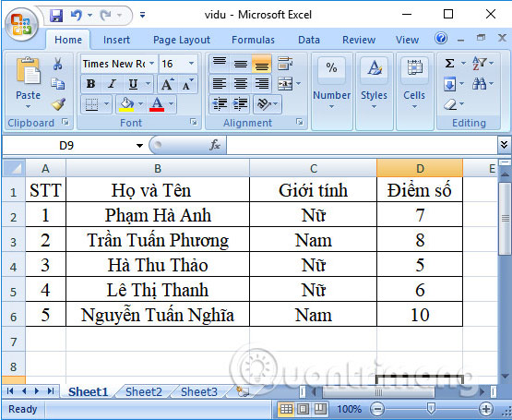Open the Number format group
512x420 pixels.
332,91
